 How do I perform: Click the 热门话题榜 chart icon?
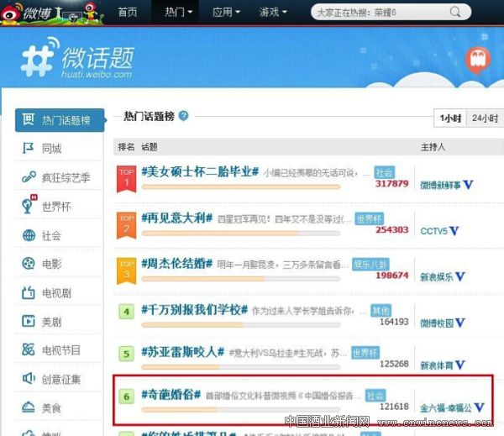coord(29,119)
